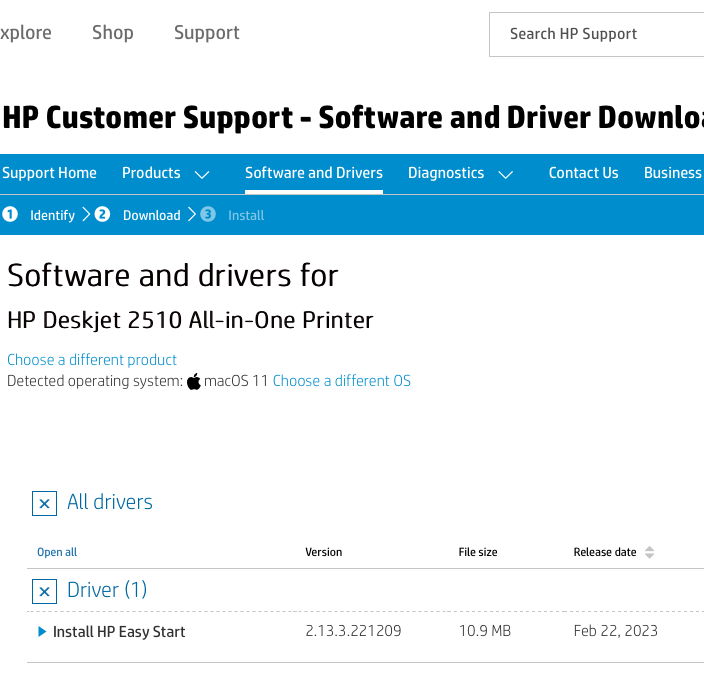The width and height of the screenshot is (704, 676).
Task: Click the 10.9 MB file size value
Action: [485, 631]
